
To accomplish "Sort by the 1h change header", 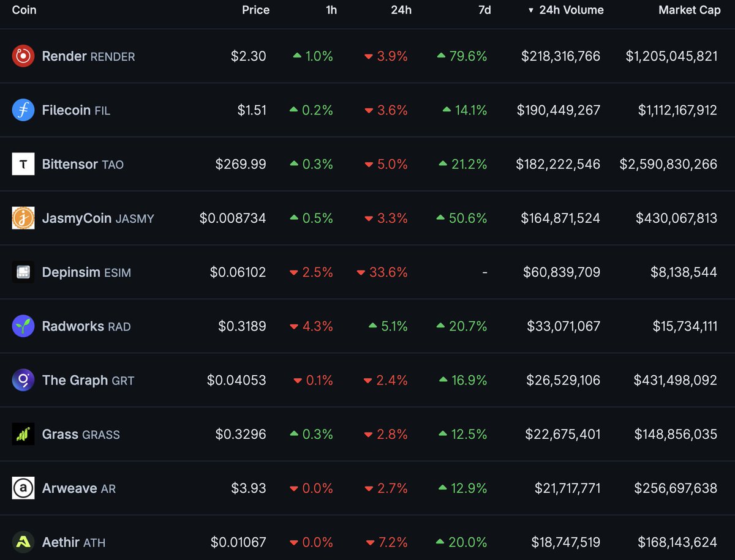I will tap(331, 10).
